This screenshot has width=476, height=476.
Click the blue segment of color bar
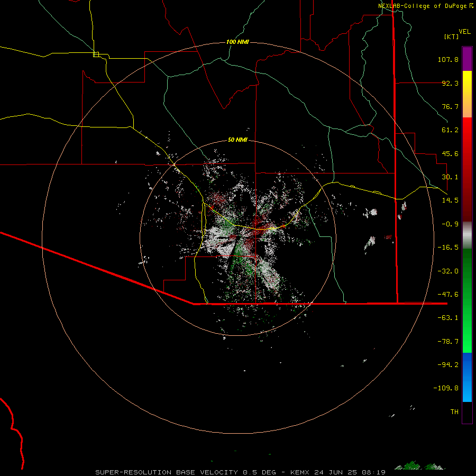click(467, 377)
